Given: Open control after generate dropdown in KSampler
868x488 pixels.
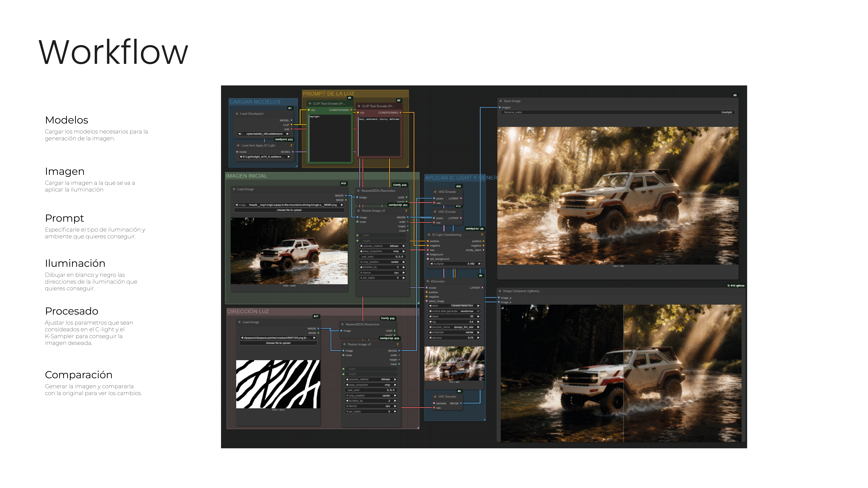Looking at the screenshot, I should click(454, 311).
